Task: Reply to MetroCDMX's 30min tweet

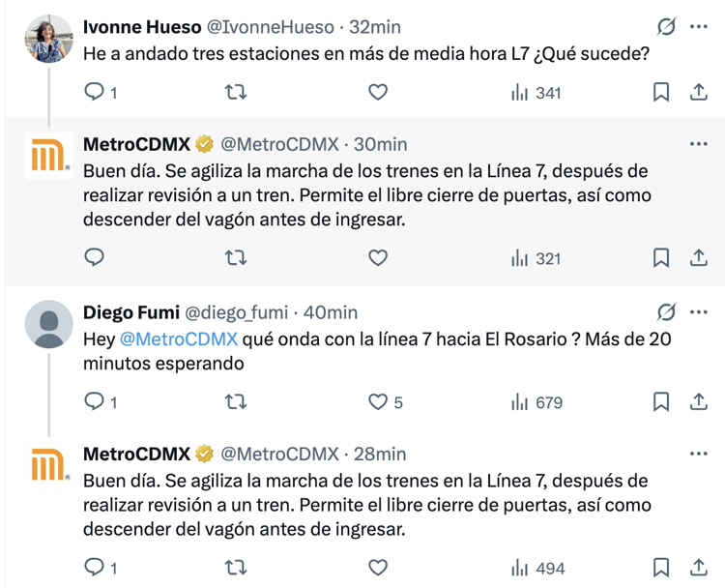Action: click(x=95, y=258)
